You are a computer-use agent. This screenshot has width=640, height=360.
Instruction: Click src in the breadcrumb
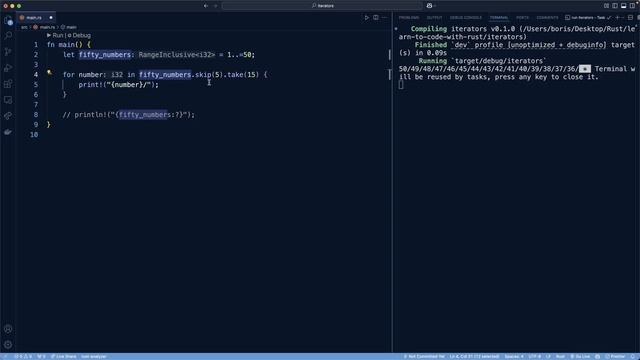[24, 27]
